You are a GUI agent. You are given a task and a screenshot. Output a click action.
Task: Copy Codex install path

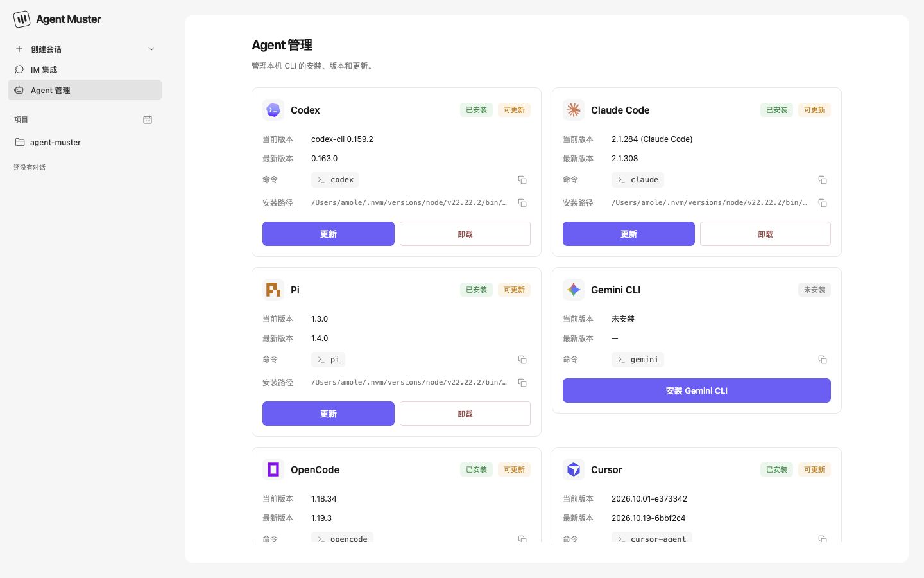coord(522,203)
